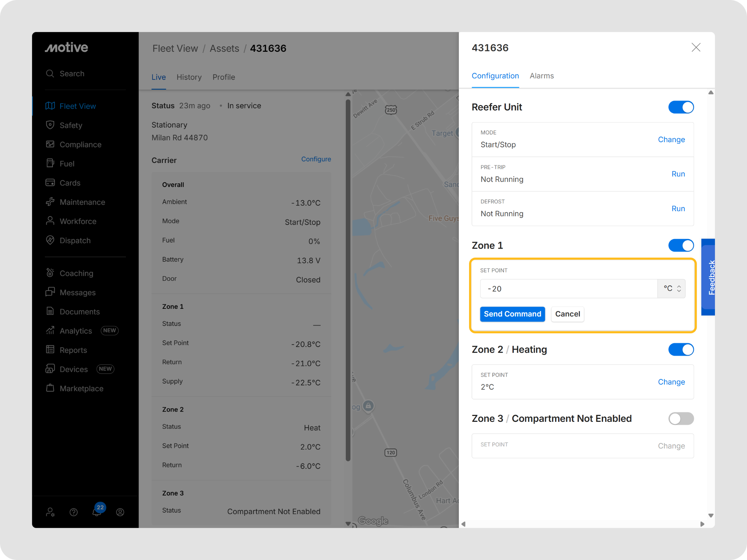Disable the Zone 1 toggle
747x560 pixels.
coord(681,245)
